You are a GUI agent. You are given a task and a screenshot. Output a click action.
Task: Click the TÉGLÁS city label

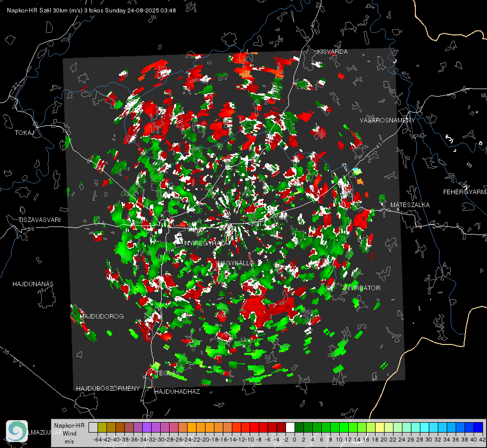[168, 373]
